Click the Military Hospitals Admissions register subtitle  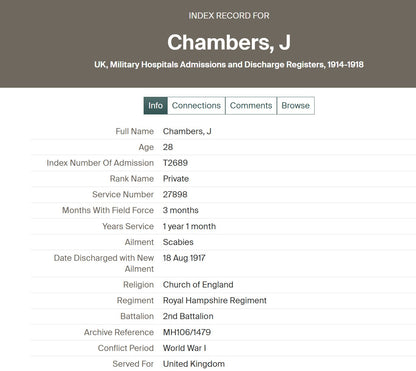pos(229,65)
